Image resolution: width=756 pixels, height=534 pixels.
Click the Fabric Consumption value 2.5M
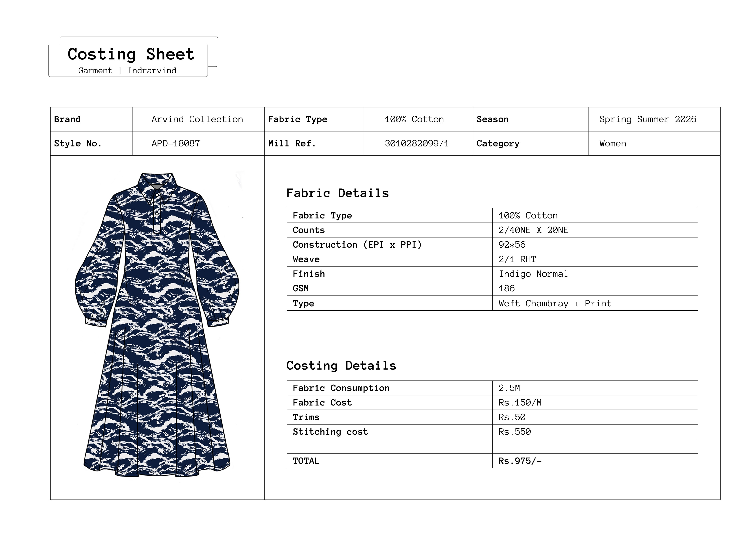509,388
